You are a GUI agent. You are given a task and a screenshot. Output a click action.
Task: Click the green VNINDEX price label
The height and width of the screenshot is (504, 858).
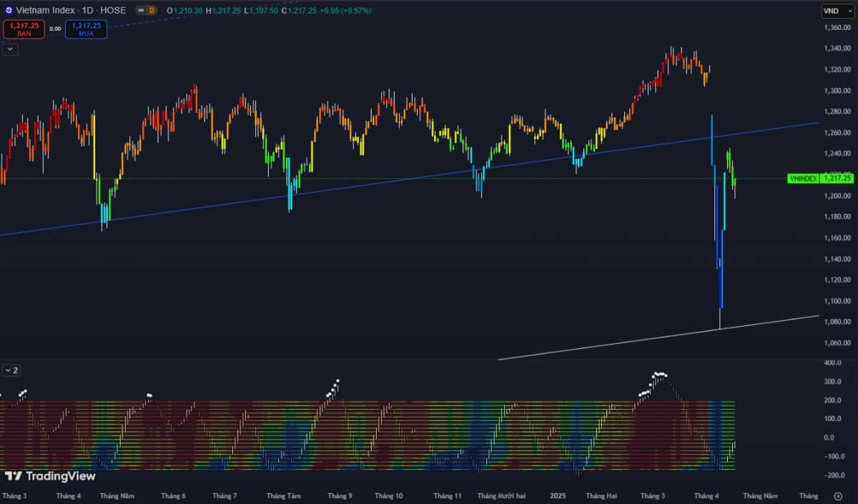click(803, 178)
